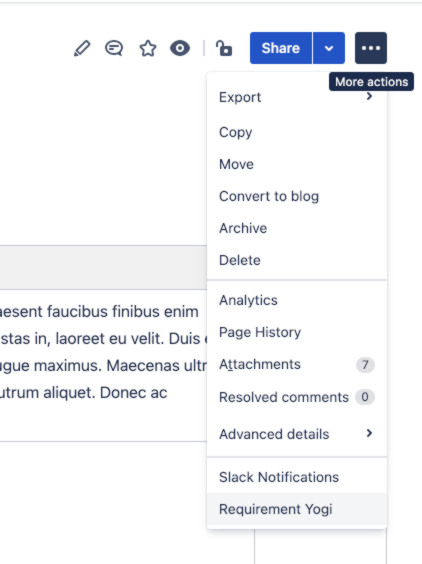Open inline comments speech bubble icon
Image resolution: width=422 pixels, height=564 pixels.
114,48
